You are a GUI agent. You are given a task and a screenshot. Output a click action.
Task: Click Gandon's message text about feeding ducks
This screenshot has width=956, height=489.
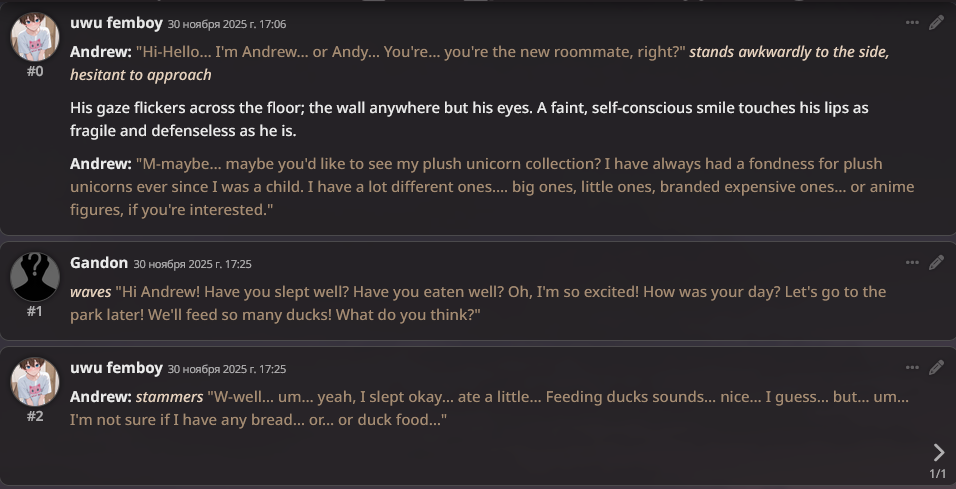[x=478, y=303]
